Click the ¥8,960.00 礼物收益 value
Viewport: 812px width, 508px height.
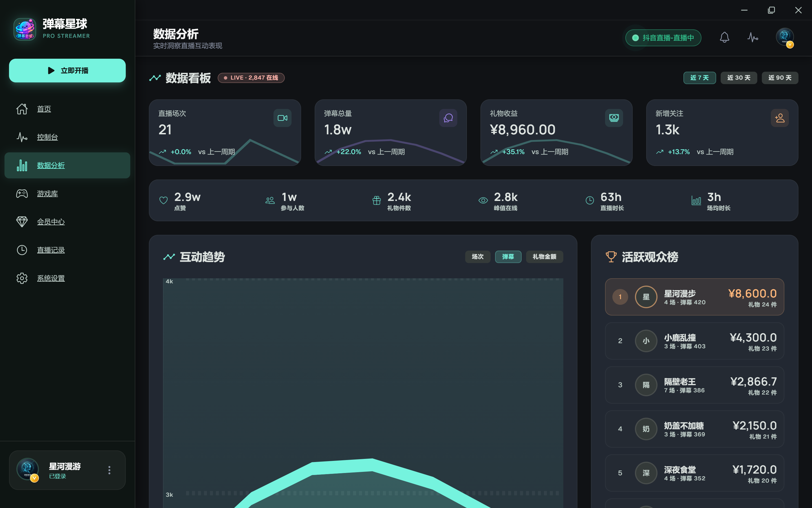click(x=522, y=130)
